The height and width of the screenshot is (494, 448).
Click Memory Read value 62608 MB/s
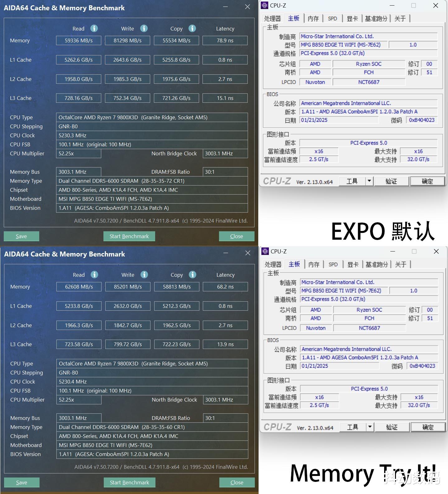pyautogui.click(x=79, y=287)
